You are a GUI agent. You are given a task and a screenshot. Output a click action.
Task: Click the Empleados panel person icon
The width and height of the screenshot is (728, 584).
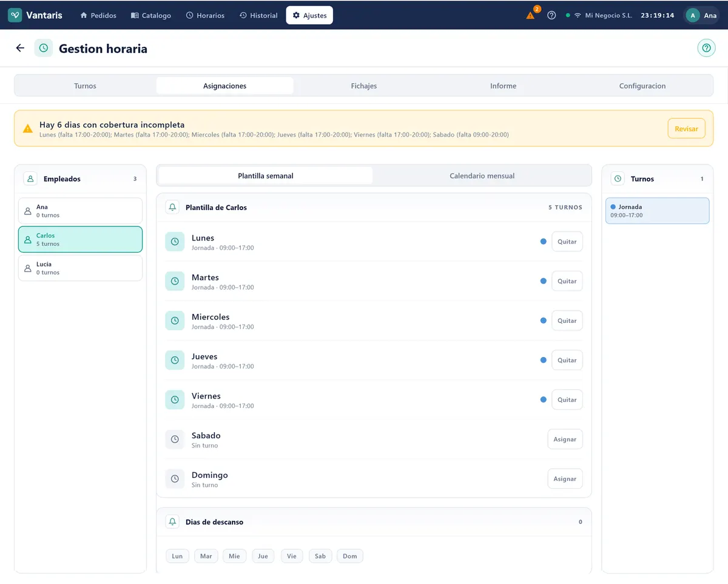click(30, 178)
